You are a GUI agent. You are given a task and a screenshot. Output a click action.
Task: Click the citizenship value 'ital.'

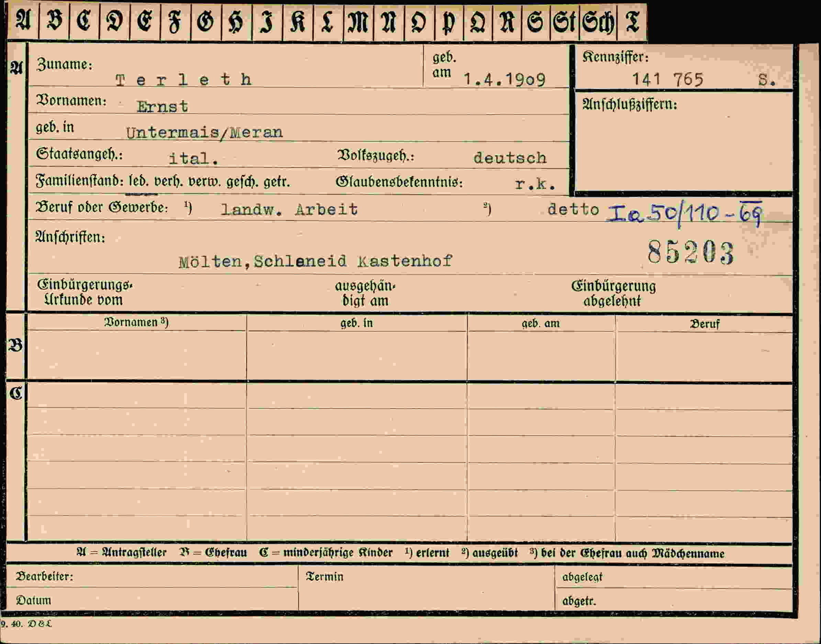click(193, 158)
